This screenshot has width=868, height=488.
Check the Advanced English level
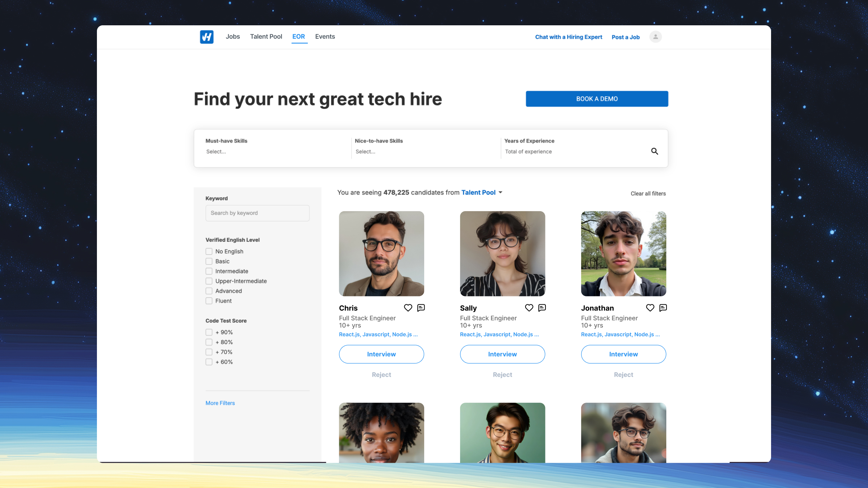[209, 291]
